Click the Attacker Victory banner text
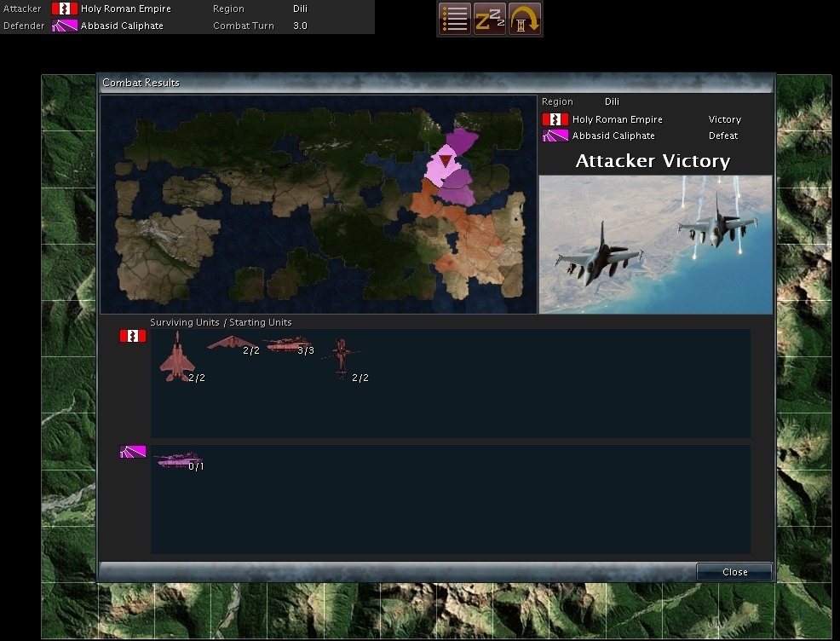840x641 pixels. tap(653, 160)
